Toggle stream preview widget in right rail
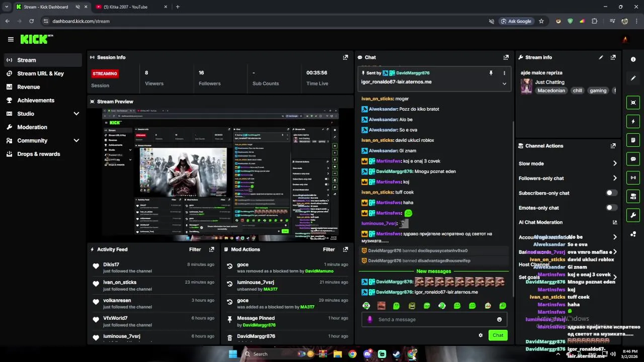 633,103
